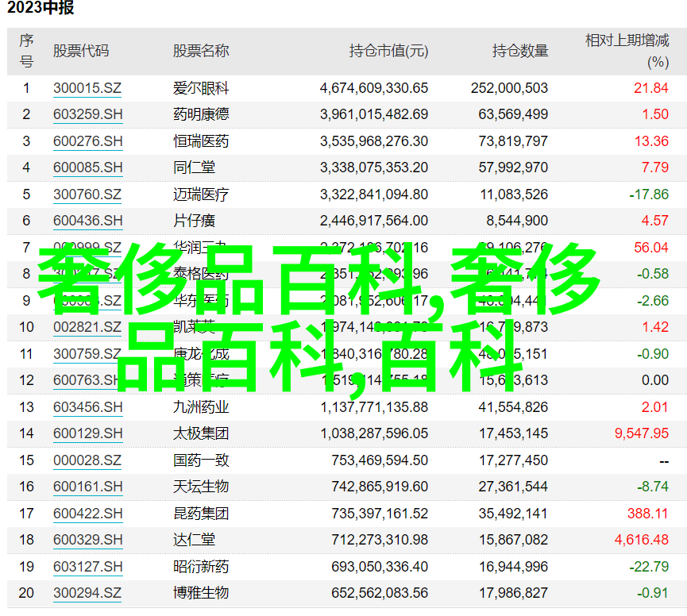
Task: Open stock code link 300760.SZ
Action: pyautogui.click(x=87, y=194)
